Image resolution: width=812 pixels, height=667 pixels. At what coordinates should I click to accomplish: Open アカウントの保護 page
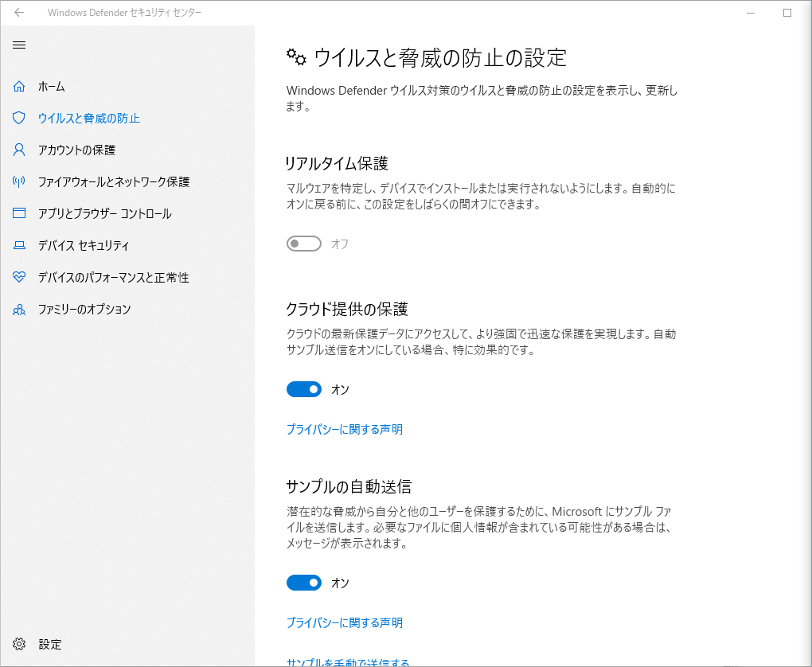coord(76,150)
